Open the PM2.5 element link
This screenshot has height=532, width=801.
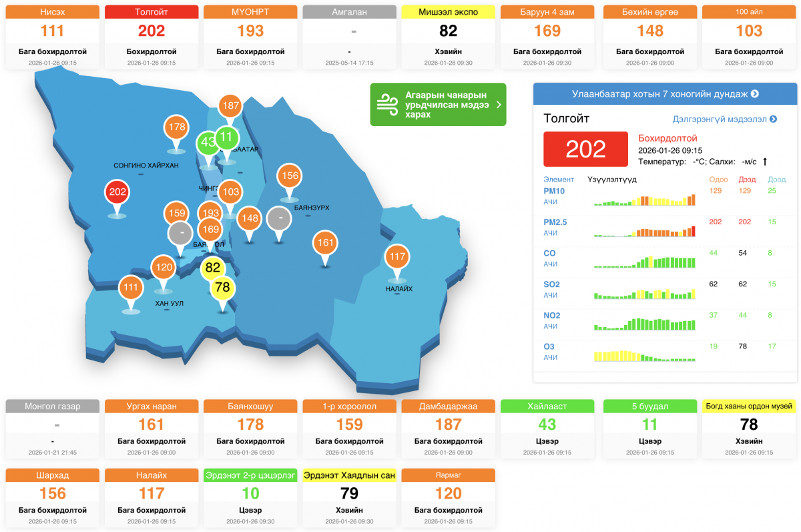click(x=555, y=222)
